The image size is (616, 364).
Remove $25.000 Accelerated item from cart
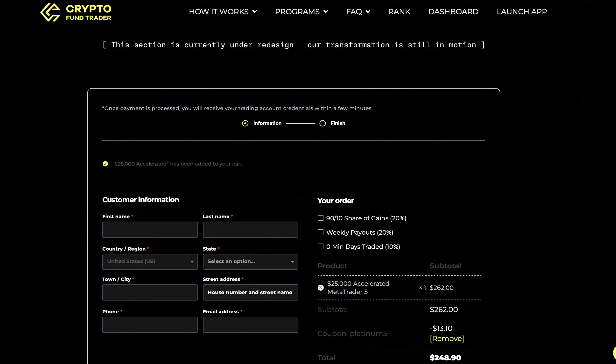click(x=321, y=287)
